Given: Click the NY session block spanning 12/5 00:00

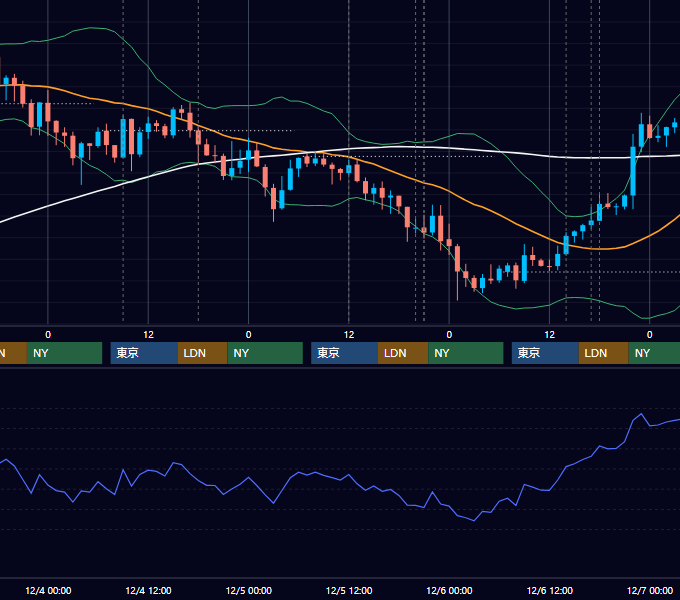Looking at the screenshot, I should [x=265, y=353].
